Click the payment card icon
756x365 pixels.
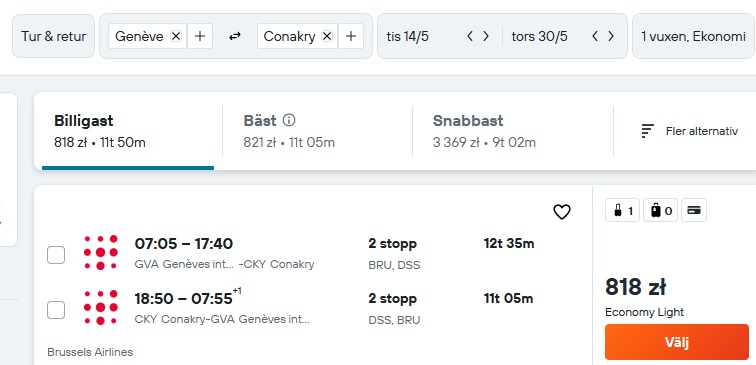click(x=694, y=210)
